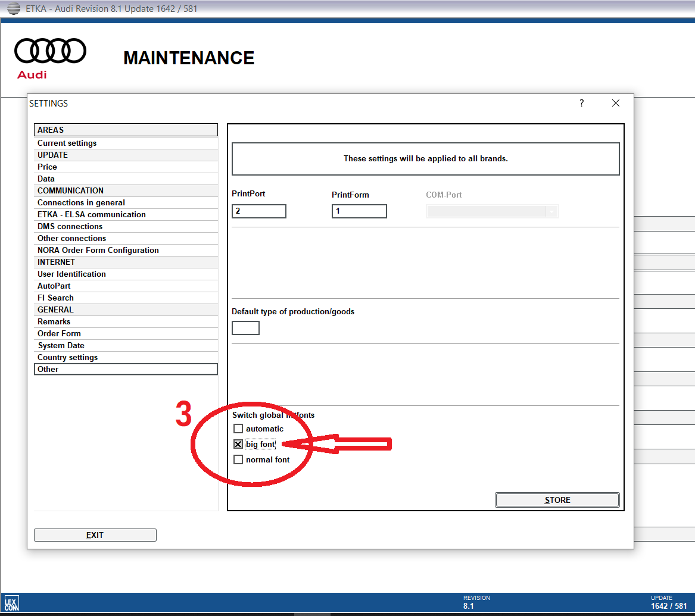Open Connections in general settings
This screenshot has height=616, width=695.
pos(126,202)
